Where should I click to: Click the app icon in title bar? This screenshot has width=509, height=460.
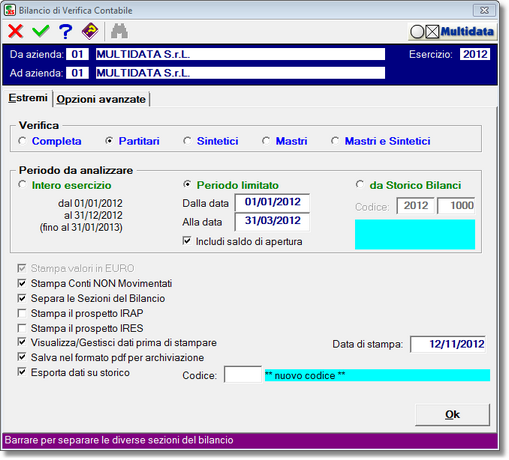[10, 10]
